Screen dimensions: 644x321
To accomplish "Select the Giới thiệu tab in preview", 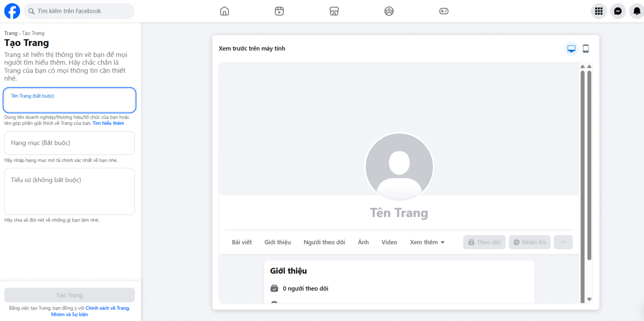I will tap(277, 242).
